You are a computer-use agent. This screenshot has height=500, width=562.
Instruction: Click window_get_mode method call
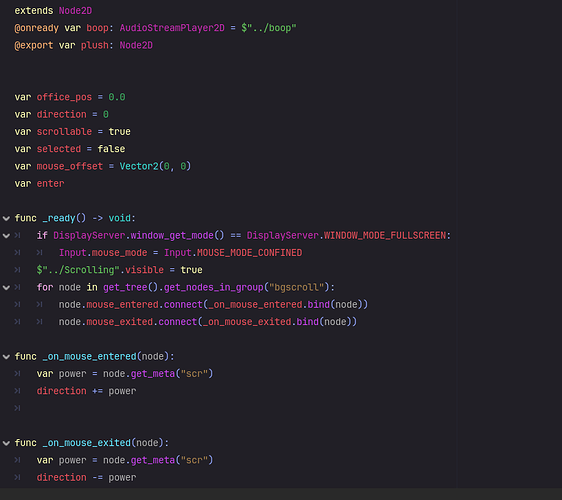(172, 235)
